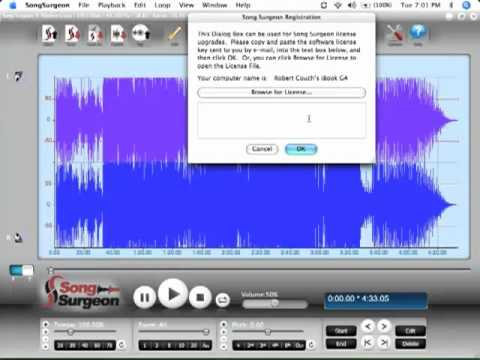This screenshot has width=480, height=360.
Task: Adjust the Volume slider
Action: pos(275,304)
